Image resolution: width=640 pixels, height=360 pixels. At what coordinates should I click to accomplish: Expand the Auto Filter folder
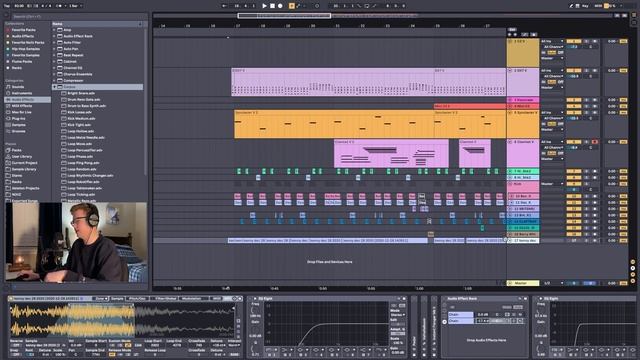pyautogui.click(x=54, y=42)
